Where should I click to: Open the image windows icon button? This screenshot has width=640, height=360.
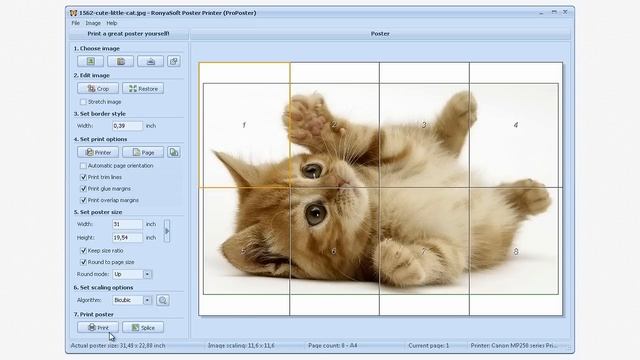(174, 61)
